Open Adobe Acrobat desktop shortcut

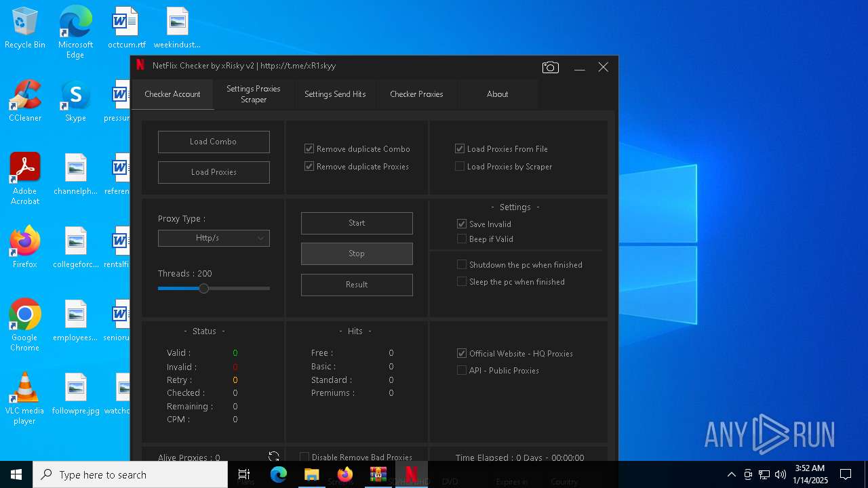25,179
